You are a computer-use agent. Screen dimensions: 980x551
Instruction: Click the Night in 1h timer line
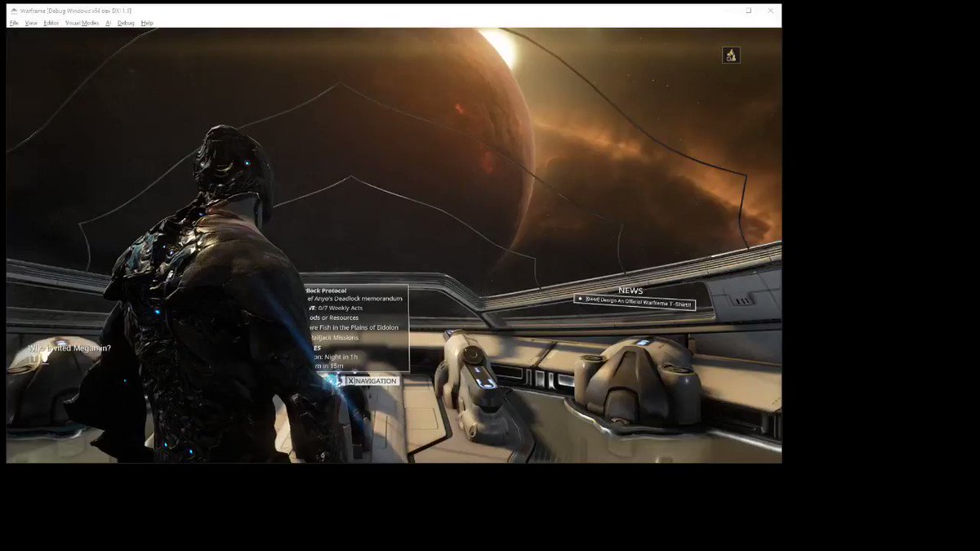[336, 357]
